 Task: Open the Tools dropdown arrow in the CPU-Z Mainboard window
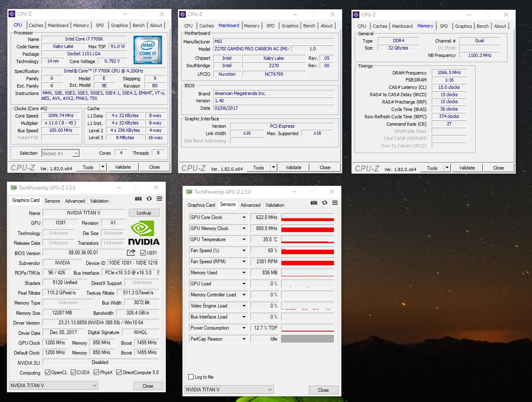pyautogui.click(x=274, y=168)
